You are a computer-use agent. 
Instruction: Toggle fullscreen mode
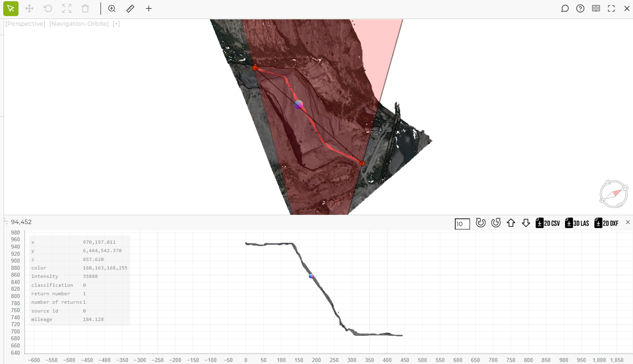(611, 8)
